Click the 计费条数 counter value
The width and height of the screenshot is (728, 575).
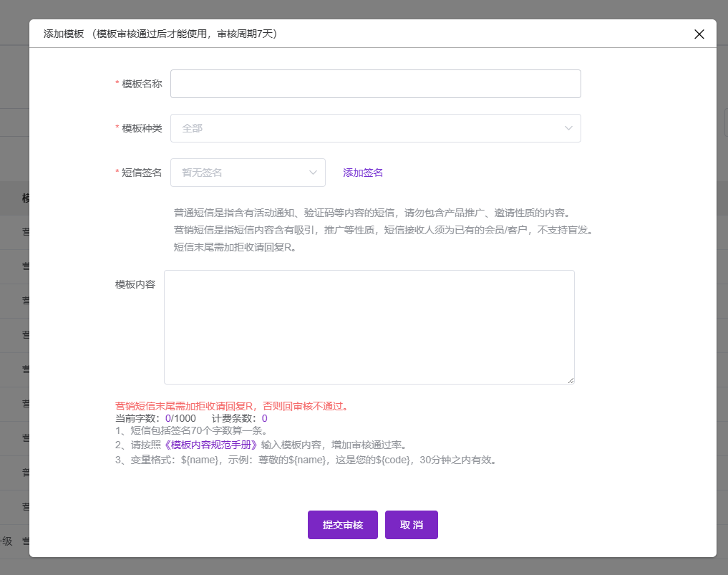(x=264, y=418)
